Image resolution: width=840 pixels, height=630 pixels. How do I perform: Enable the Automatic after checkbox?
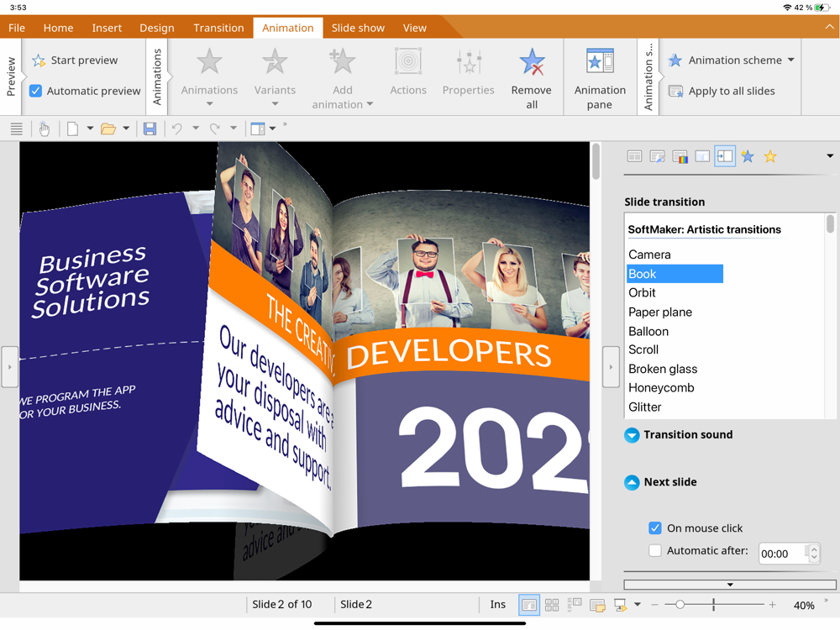(655, 551)
